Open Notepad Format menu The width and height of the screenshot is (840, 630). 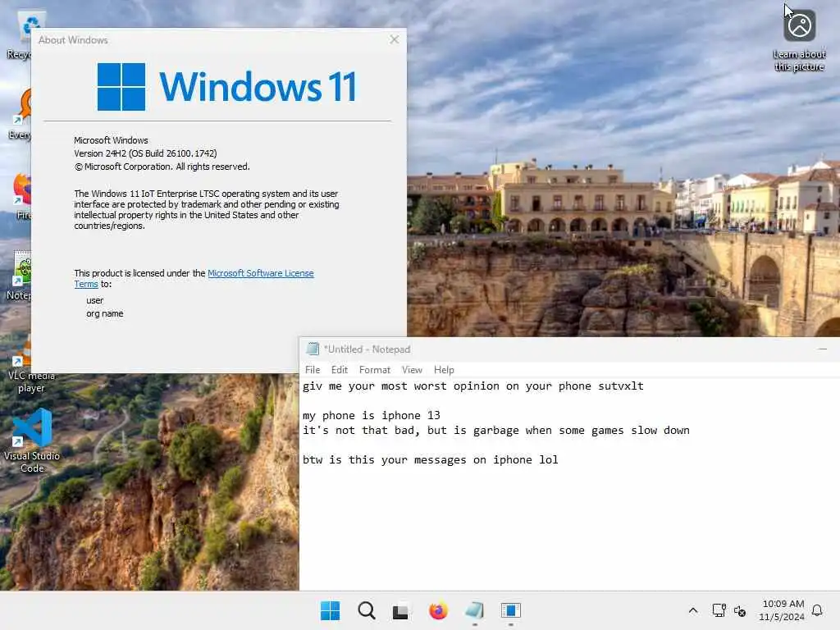(374, 370)
